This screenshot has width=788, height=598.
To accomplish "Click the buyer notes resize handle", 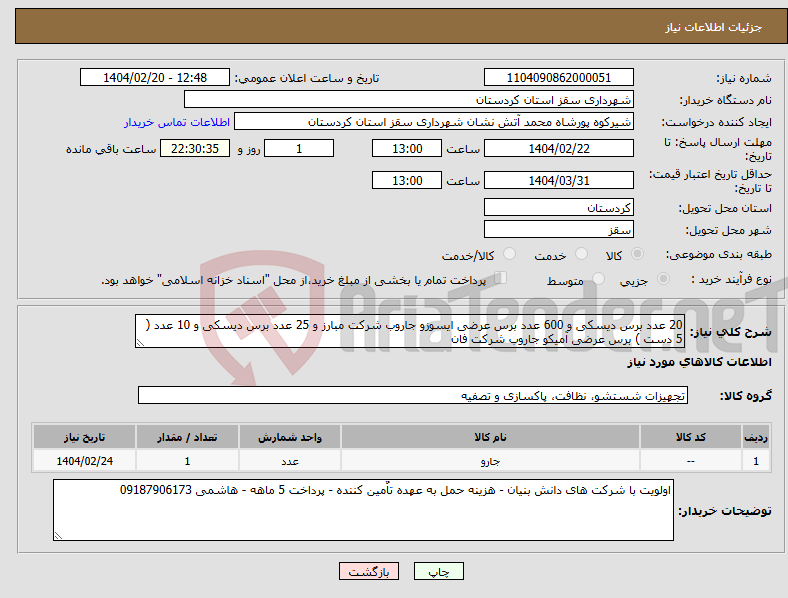I will pyautogui.click(x=58, y=536).
